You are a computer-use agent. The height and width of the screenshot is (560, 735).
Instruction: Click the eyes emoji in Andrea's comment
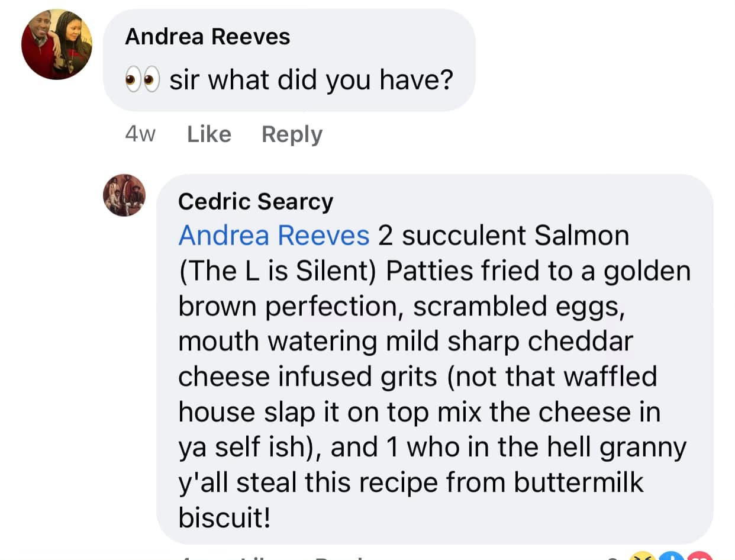pos(143,80)
